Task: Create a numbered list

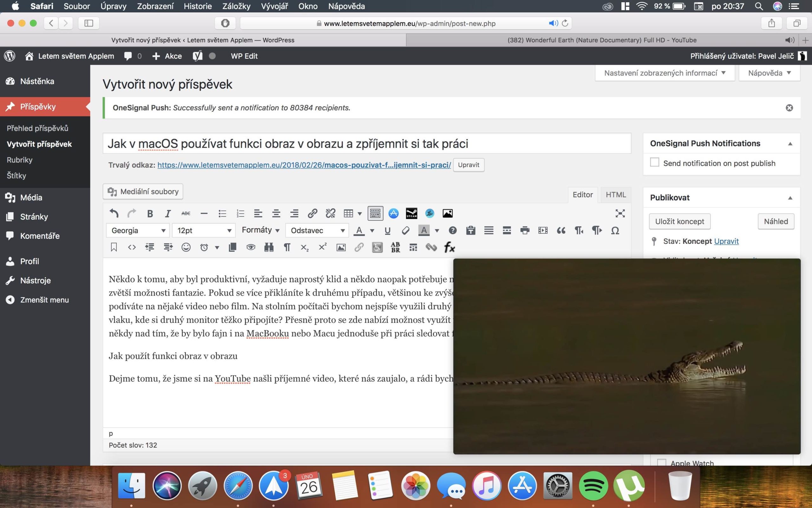Action: 240,213
